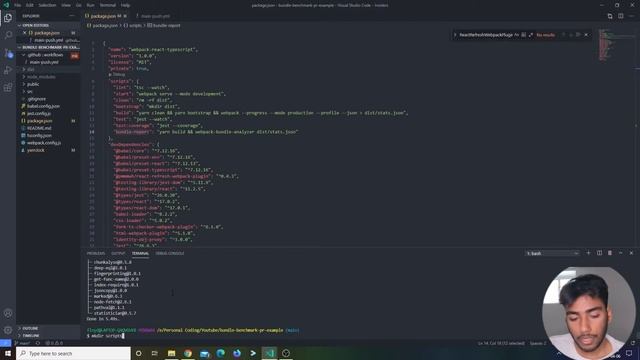Open the Run and Debug view icon
Screen dimensions: 640x360
[x=8, y=70]
